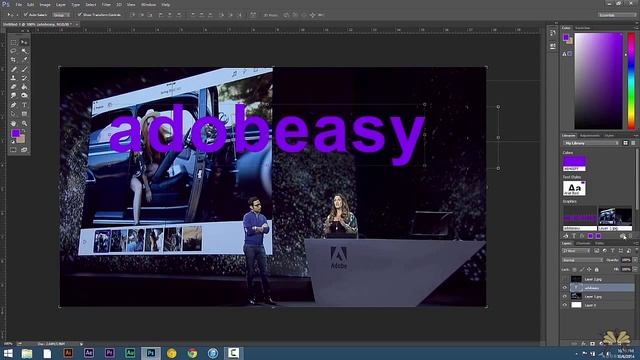Select the Move tool

pos(24,42)
